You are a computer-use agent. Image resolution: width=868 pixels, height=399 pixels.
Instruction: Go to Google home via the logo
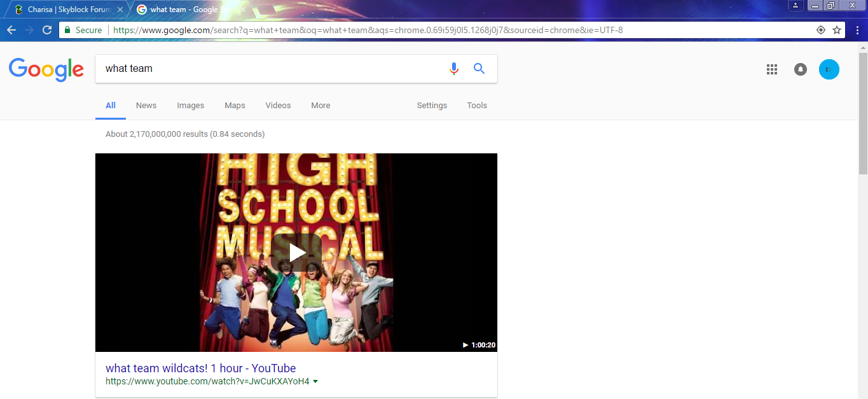(46, 69)
